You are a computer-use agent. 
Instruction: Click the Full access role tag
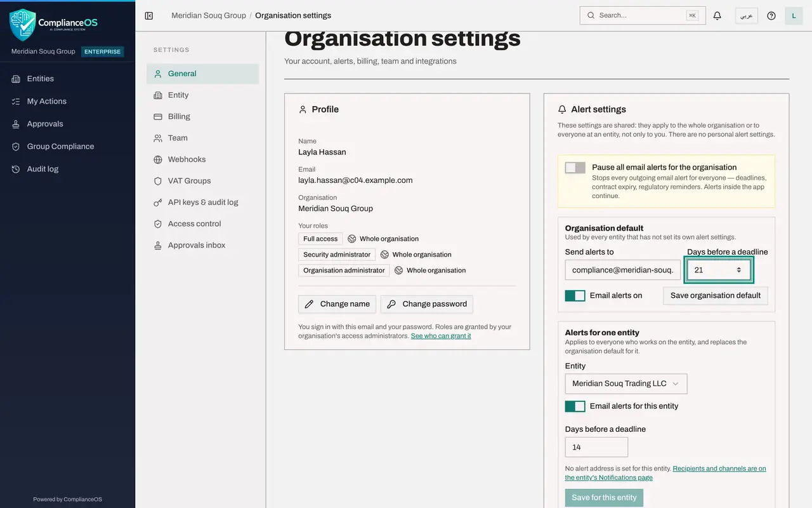click(x=320, y=239)
